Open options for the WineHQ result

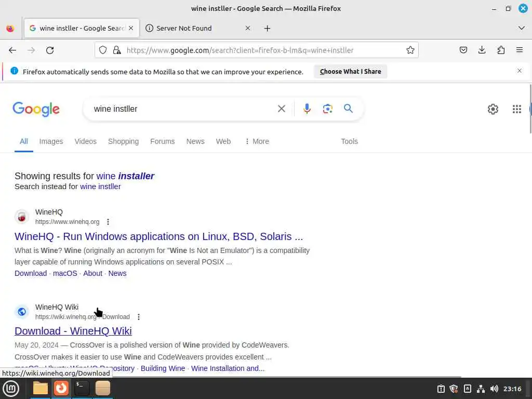(x=108, y=222)
